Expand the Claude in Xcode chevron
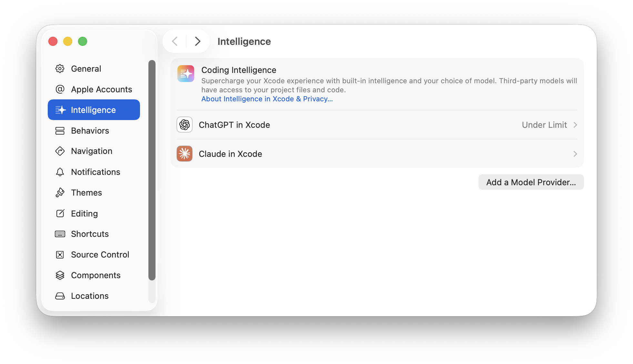Viewport: 633px width, 364px height. click(x=575, y=154)
